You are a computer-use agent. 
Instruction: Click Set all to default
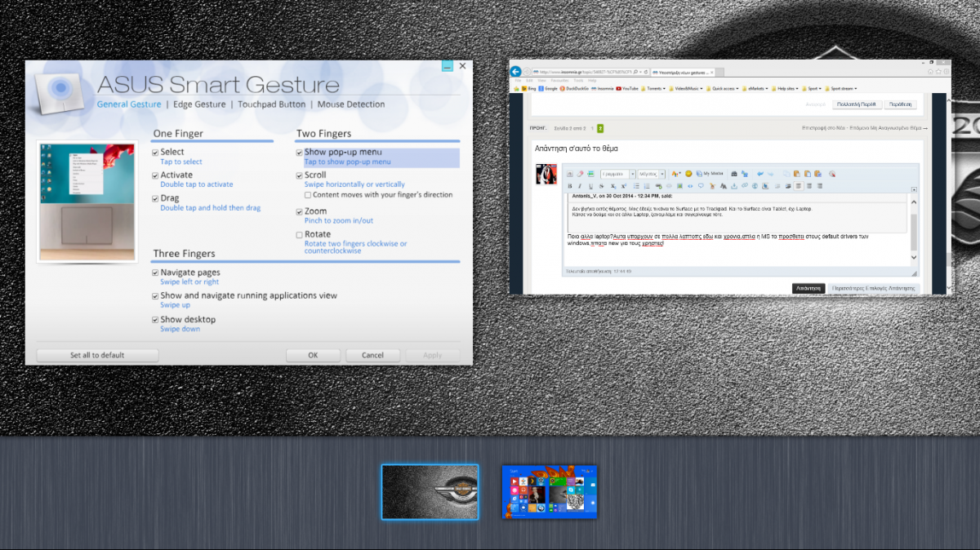(97, 356)
